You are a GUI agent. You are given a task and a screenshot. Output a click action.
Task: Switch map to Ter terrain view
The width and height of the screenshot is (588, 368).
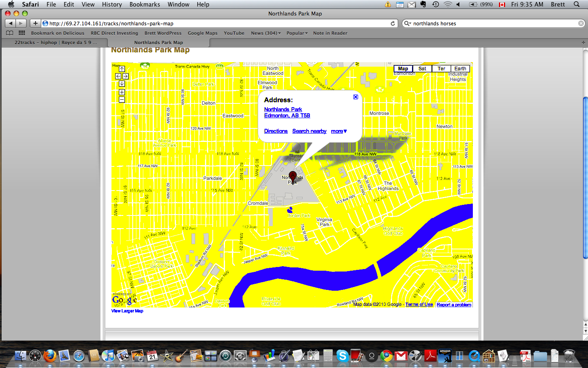tap(441, 69)
